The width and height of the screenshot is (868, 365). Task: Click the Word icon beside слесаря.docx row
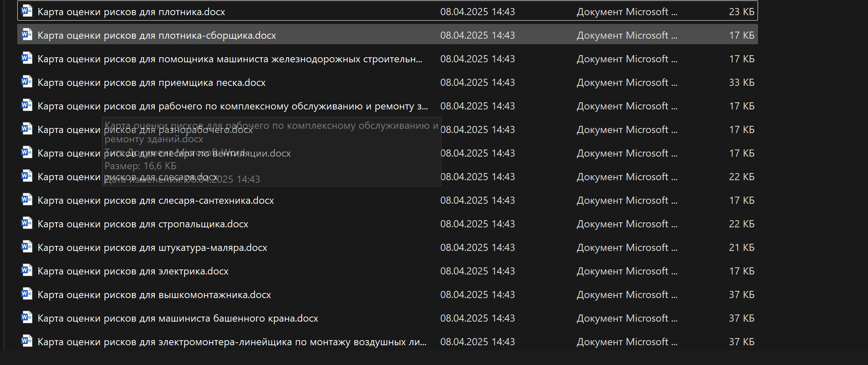27,176
